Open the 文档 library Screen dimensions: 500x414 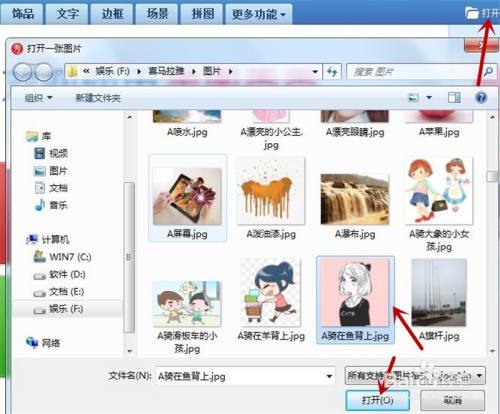tap(51, 188)
